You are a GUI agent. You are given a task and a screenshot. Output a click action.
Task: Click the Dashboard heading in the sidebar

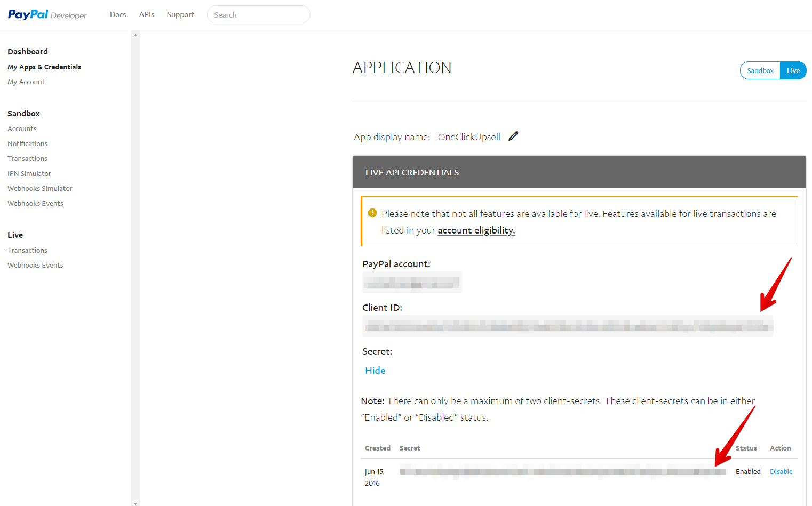pos(28,52)
